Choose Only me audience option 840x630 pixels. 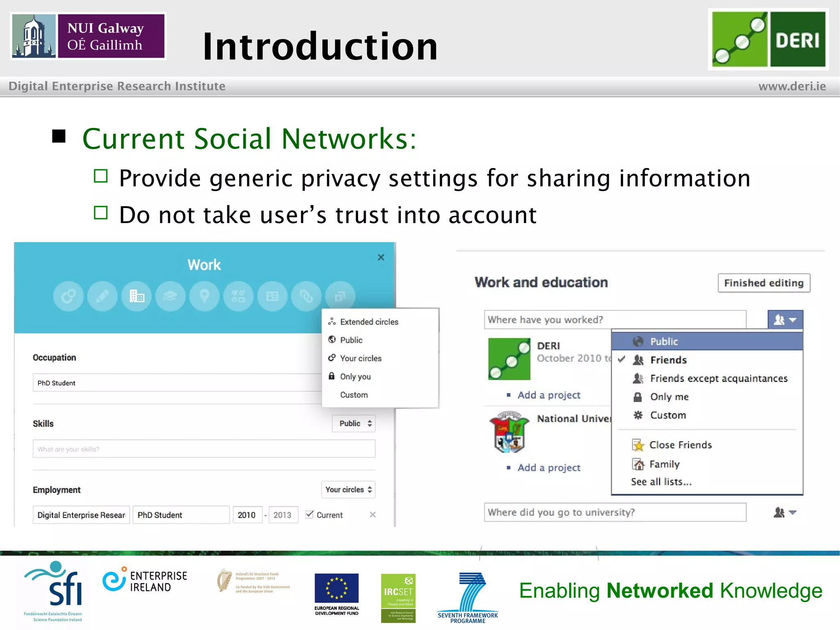tap(707, 397)
